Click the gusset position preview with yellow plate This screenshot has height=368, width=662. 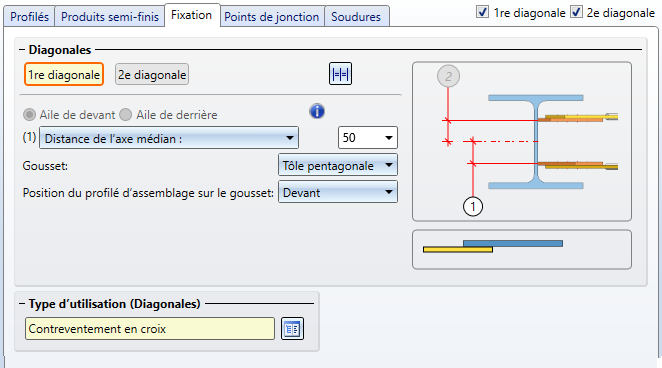[x=522, y=249]
